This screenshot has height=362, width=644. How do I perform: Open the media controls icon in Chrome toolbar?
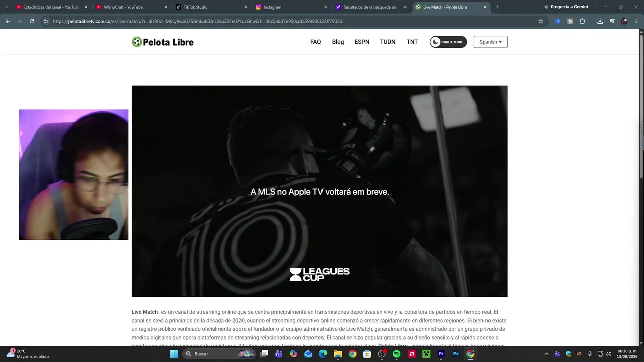(612, 21)
